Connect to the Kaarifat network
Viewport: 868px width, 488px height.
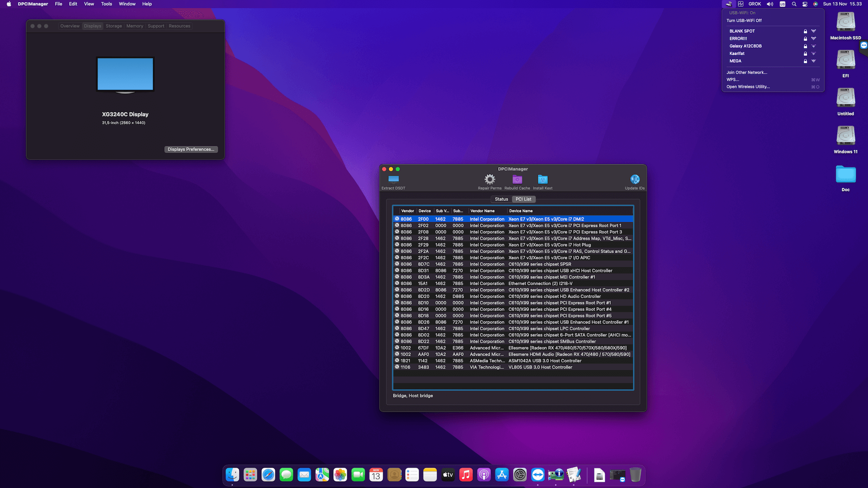tap(736, 53)
